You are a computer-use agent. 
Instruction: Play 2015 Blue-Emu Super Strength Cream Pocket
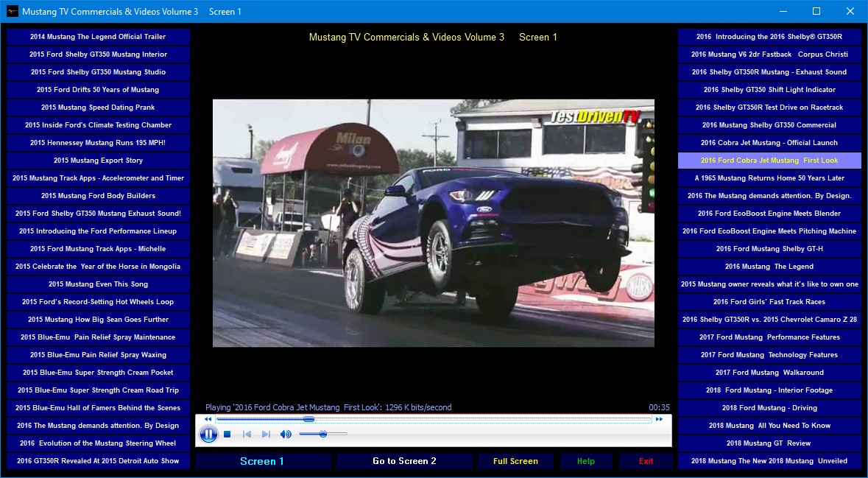[98, 373]
